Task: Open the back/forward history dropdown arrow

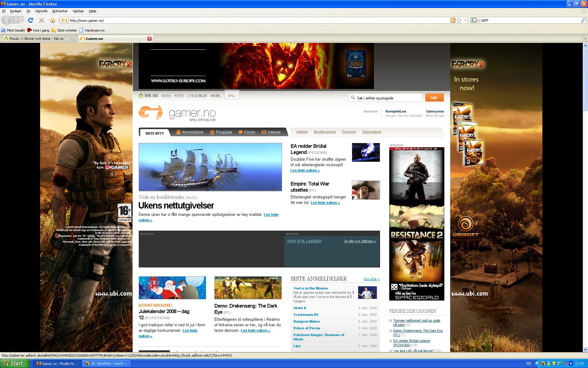Action: point(22,20)
